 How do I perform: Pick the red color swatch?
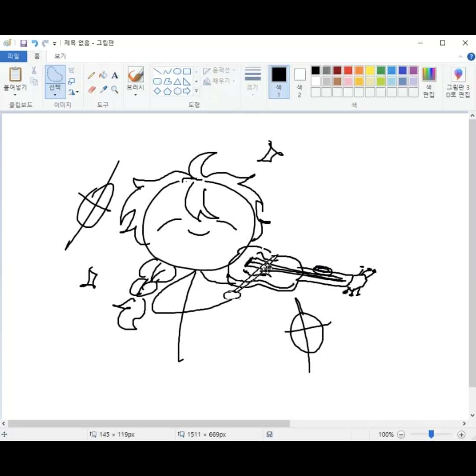point(348,71)
